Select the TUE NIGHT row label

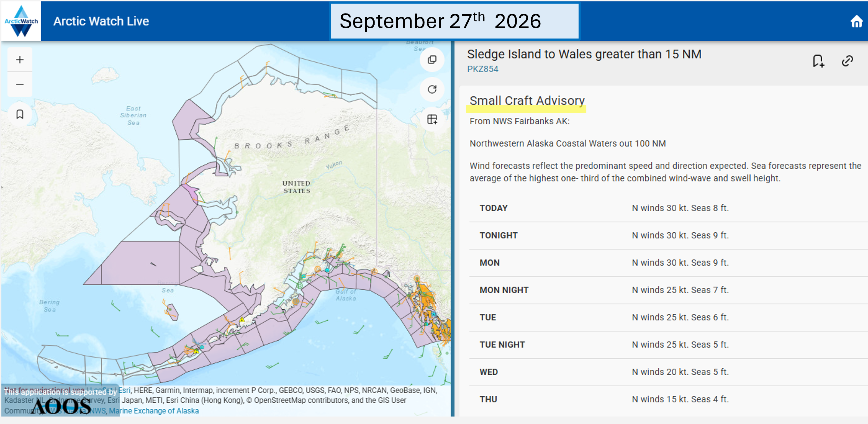click(x=502, y=345)
